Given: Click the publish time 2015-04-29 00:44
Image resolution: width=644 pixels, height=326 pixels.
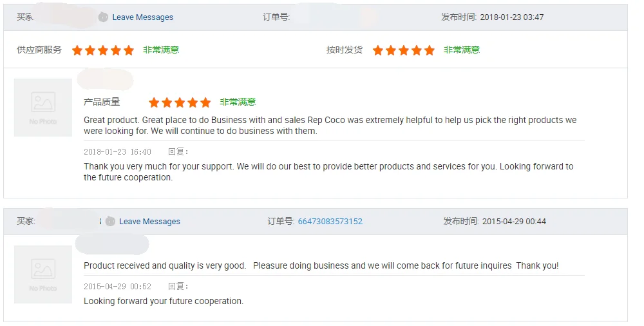Looking at the screenshot, I should 514,222.
